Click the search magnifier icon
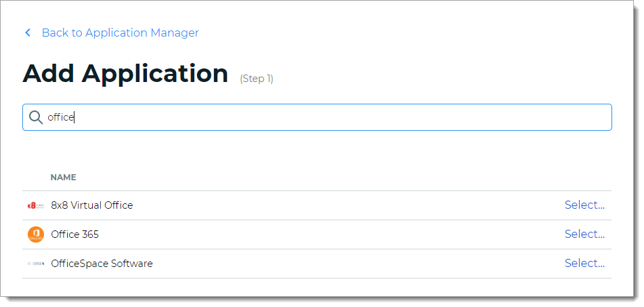Viewport: 644px width, 307px height. pos(36,117)
